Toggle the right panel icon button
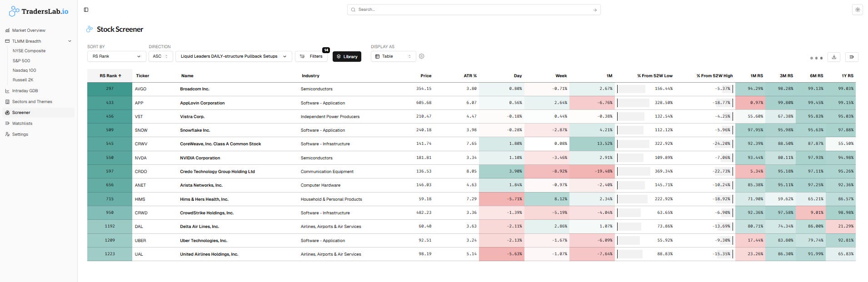 click(852, 57)
